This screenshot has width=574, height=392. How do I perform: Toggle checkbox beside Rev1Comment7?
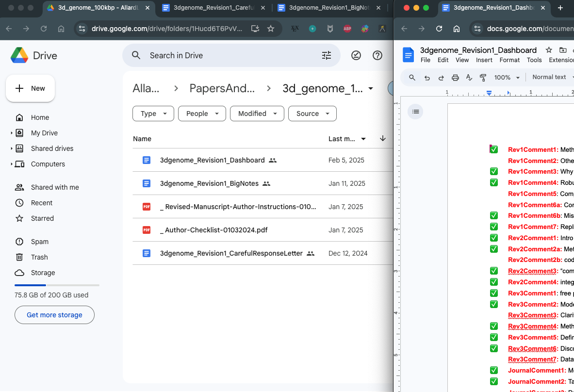coord(494,227)
